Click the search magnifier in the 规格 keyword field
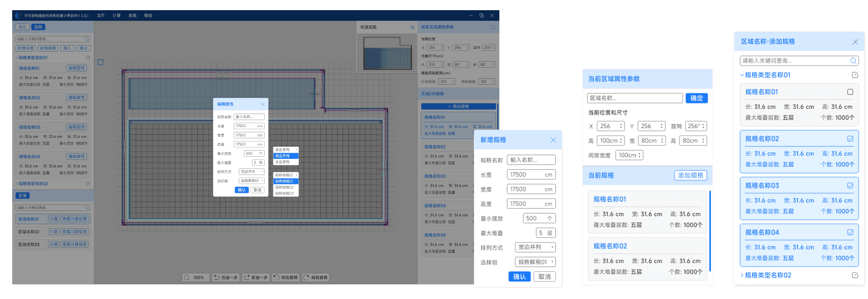 point(87,39)
